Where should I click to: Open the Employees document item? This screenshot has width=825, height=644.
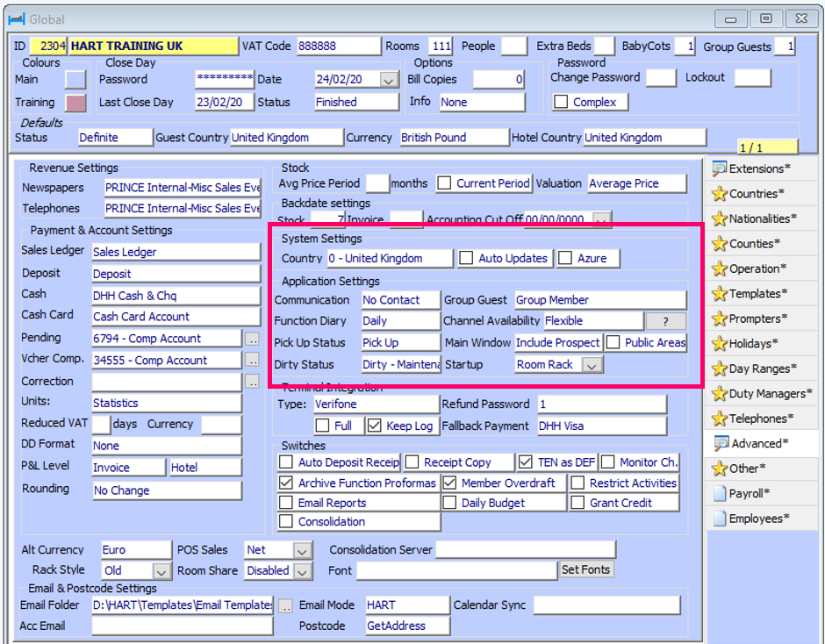pyautogui.click(x=761, y=519)
